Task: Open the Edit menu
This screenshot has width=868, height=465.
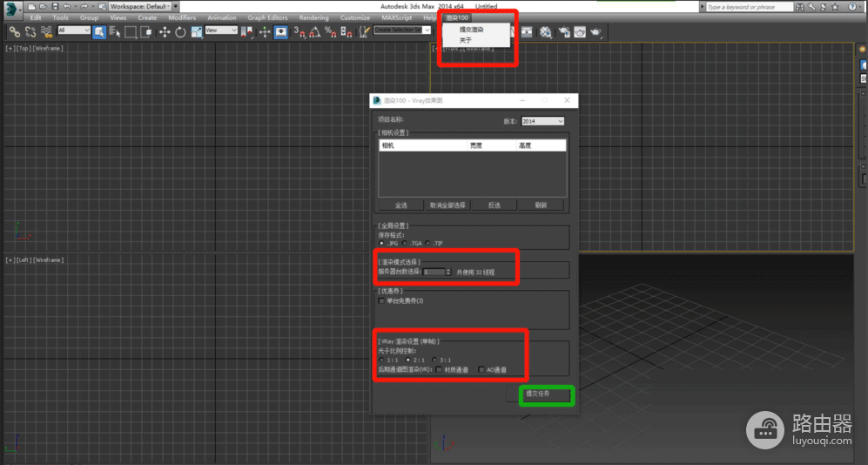Action: tap(36, 17)
